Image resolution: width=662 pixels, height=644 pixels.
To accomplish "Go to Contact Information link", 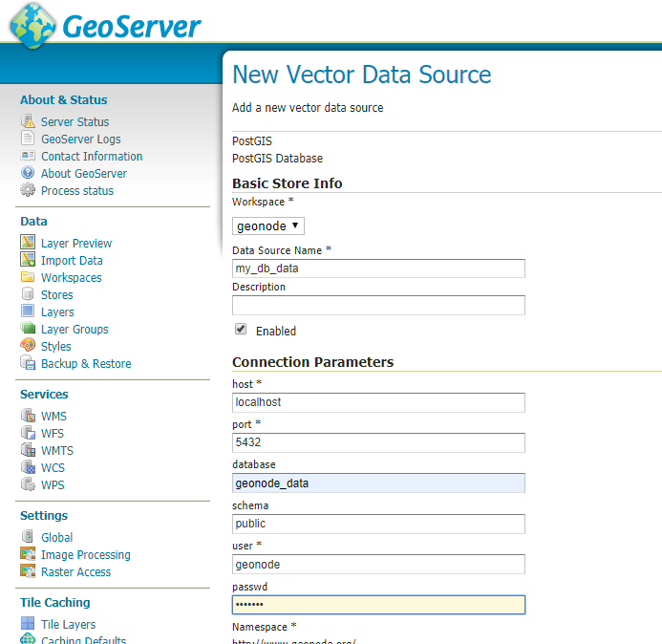I will (x=92, y=157).
